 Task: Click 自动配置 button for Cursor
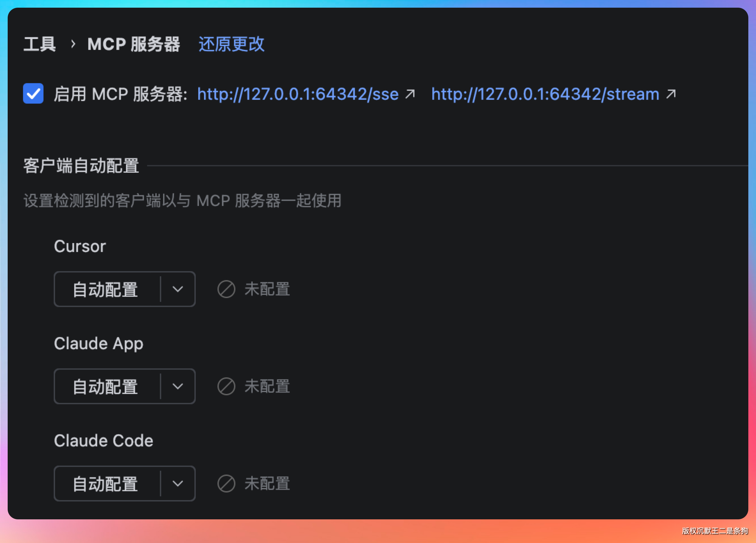106,289
